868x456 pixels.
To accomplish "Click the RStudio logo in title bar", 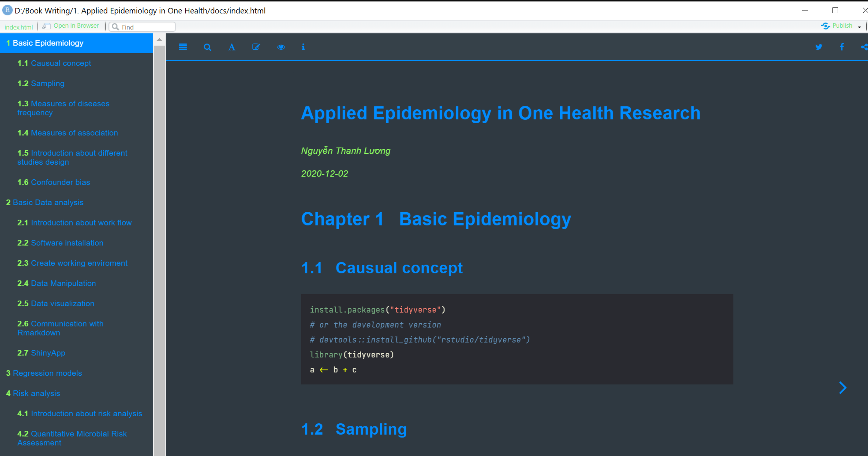I will [x=7, y=11].
